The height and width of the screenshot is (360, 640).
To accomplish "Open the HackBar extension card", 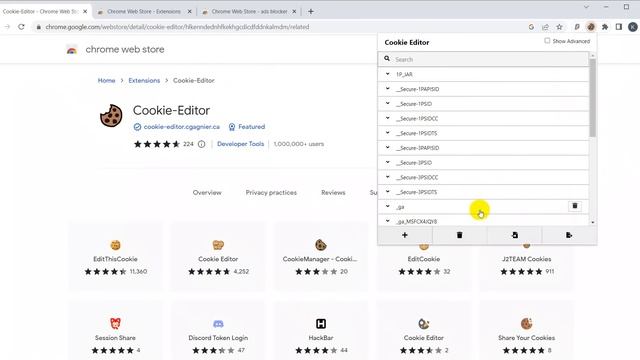I will [x=321, y=331].
